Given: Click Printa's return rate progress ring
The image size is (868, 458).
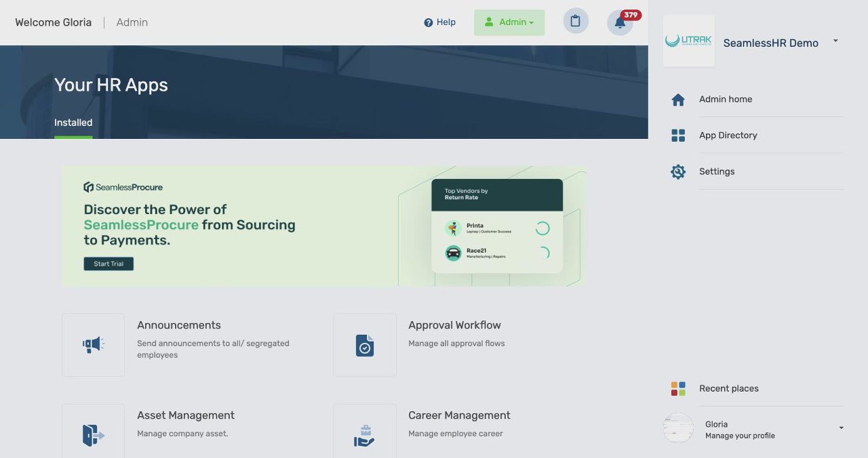Looking at the screenshot, I should 542,228.
